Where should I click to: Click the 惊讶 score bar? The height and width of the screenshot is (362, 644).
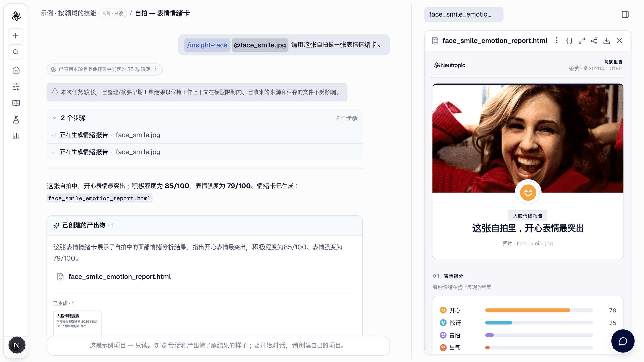pyautogui.click(x=539, y=323)
